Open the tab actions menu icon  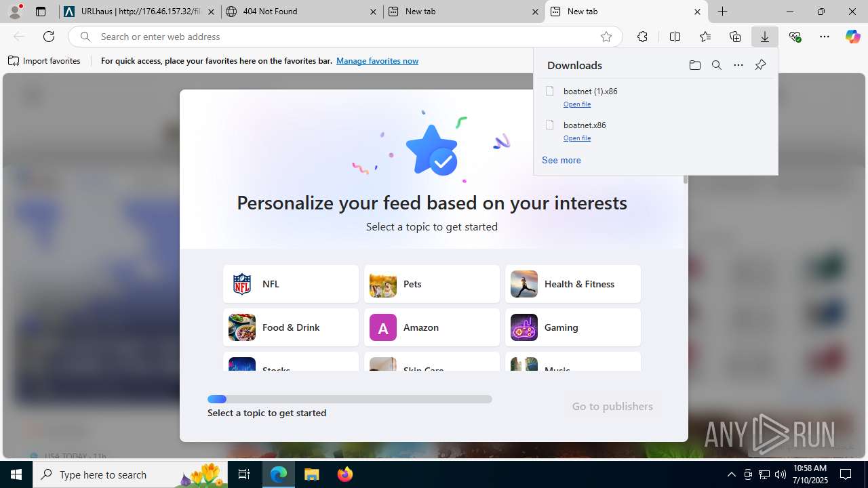[41, 12]
